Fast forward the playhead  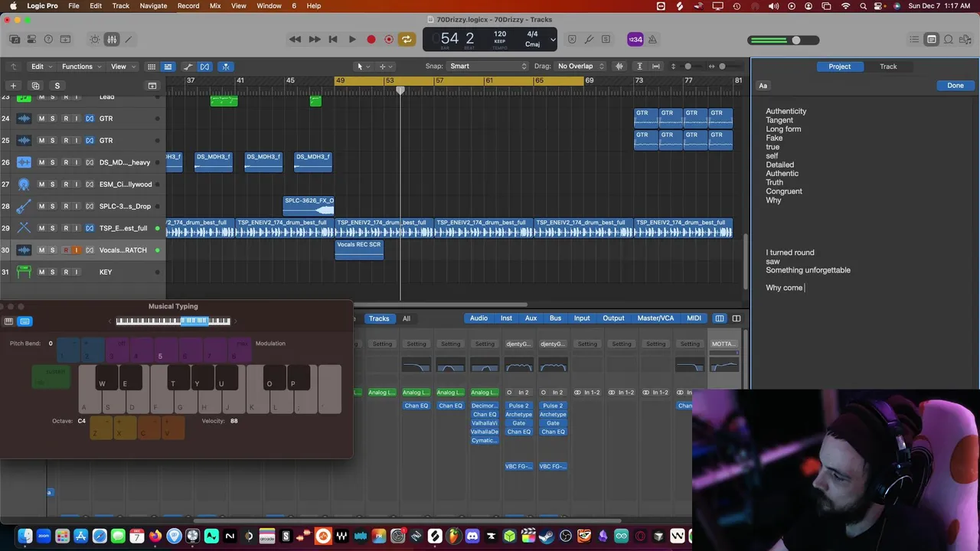(x=314, y=39)
